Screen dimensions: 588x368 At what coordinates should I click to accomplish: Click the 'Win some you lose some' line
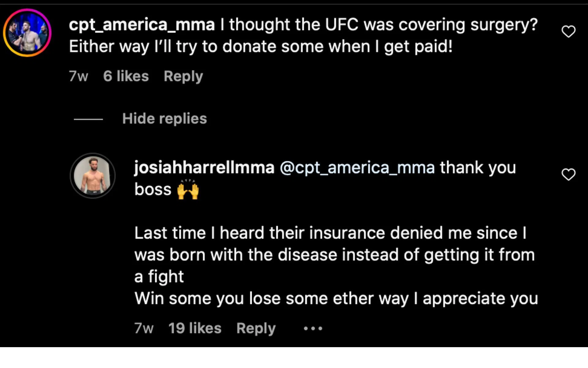[x=336, y=298]
